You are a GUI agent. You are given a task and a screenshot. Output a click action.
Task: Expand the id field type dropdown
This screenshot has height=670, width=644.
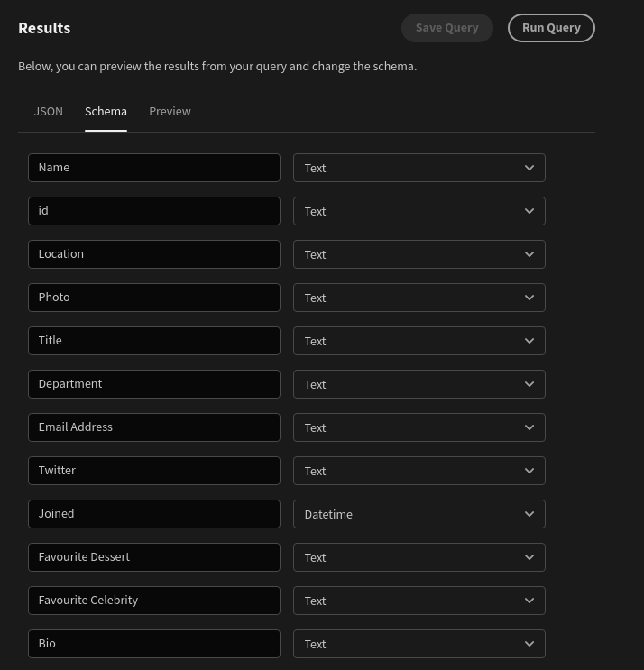[x=419, y=211]
